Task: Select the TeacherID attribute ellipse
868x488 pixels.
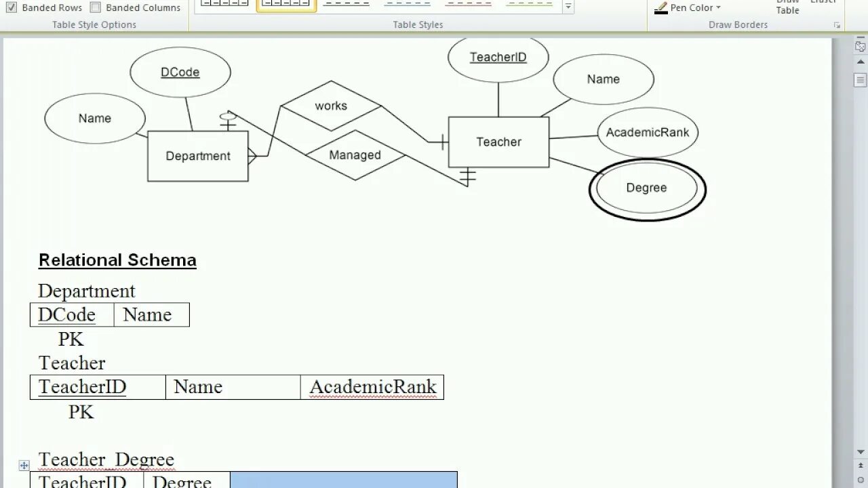Action: point(498,60)
